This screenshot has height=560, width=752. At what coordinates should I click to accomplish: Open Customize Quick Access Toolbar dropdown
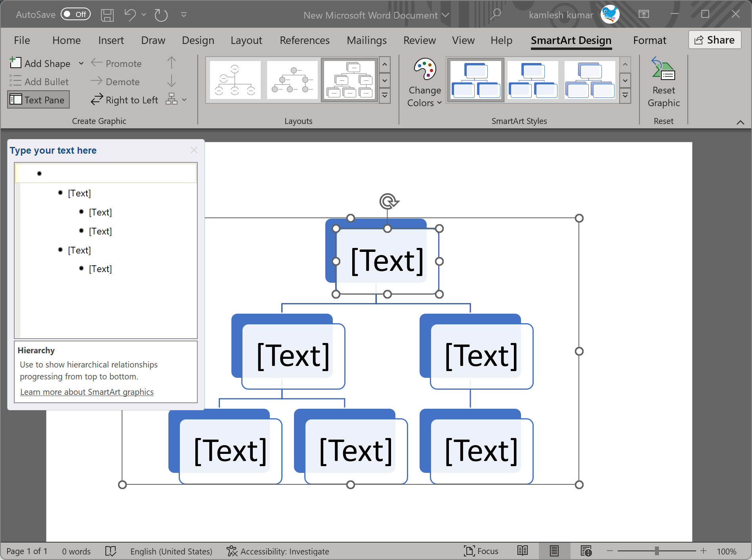click(184, 15)
